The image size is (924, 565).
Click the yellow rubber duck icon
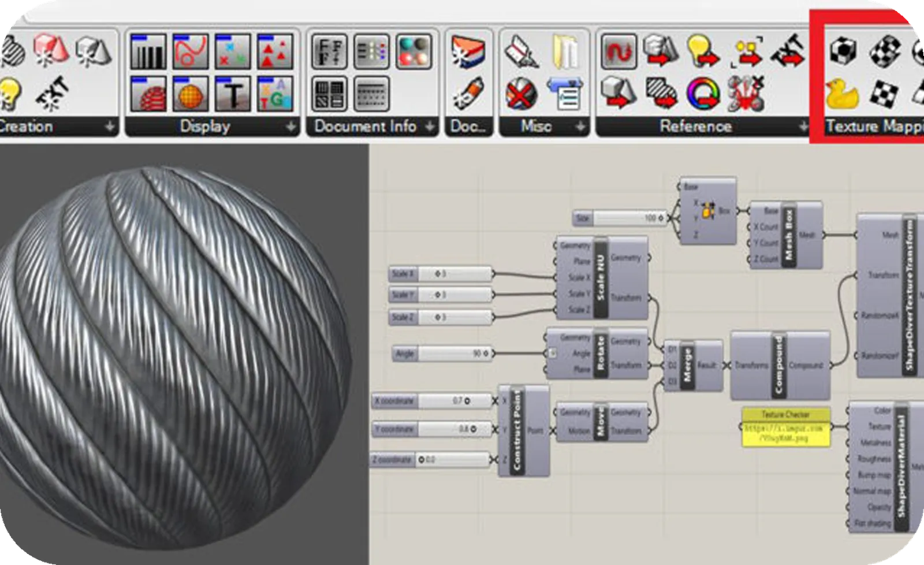842,94
